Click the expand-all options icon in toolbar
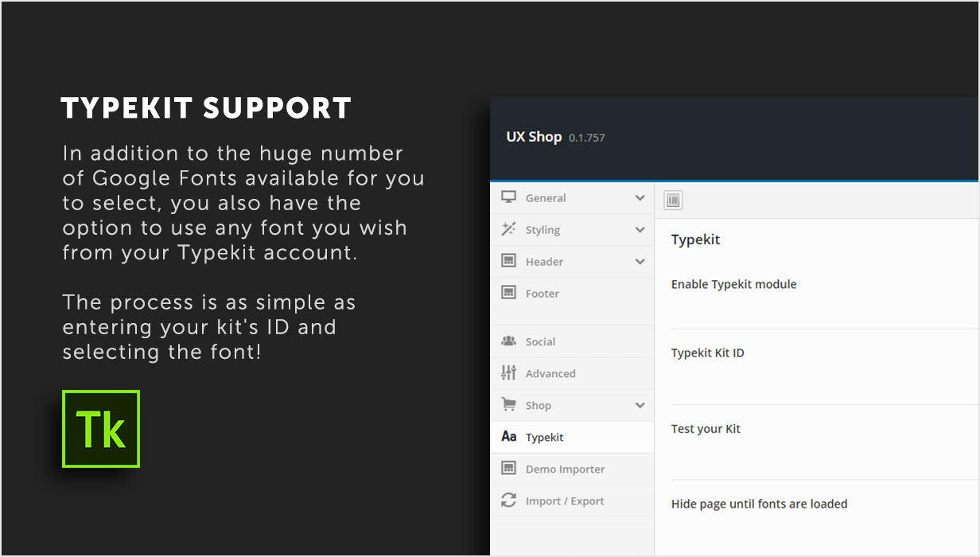980x557 pixels. 673,201
